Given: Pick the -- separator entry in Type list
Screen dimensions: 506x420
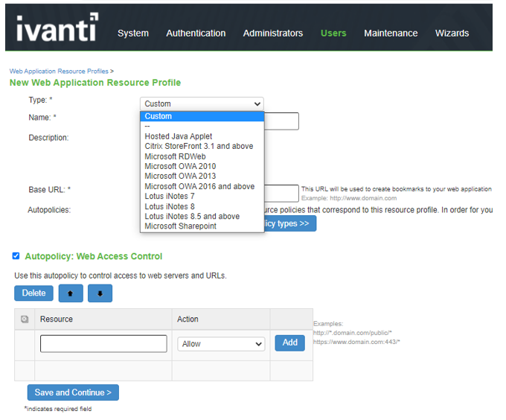Looking at the screenshot, I should pos(202,127).
